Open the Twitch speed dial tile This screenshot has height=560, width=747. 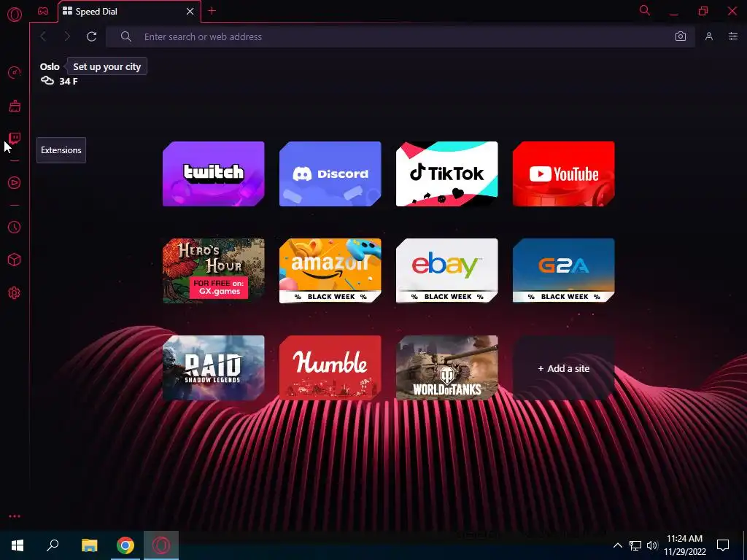(x=214, y=174)
